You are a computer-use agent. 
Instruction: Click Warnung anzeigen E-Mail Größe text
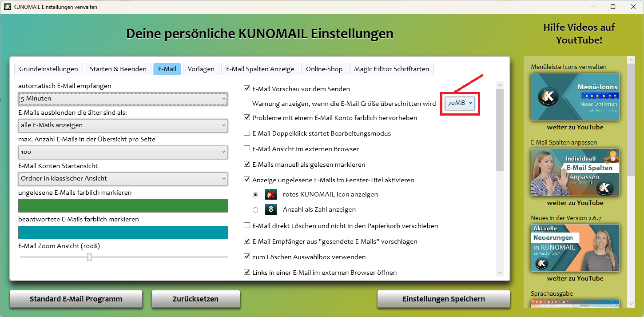point(344,103)
